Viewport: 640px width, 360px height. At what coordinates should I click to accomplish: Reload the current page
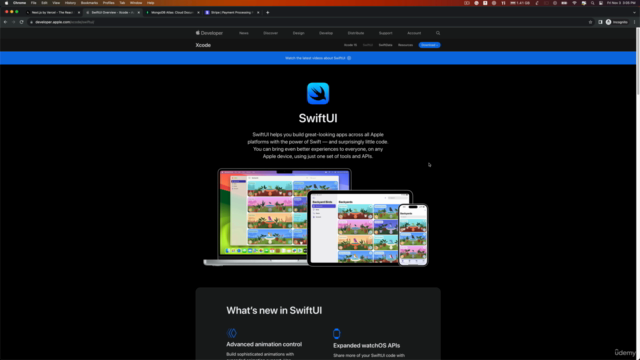(x=22, y=22)
